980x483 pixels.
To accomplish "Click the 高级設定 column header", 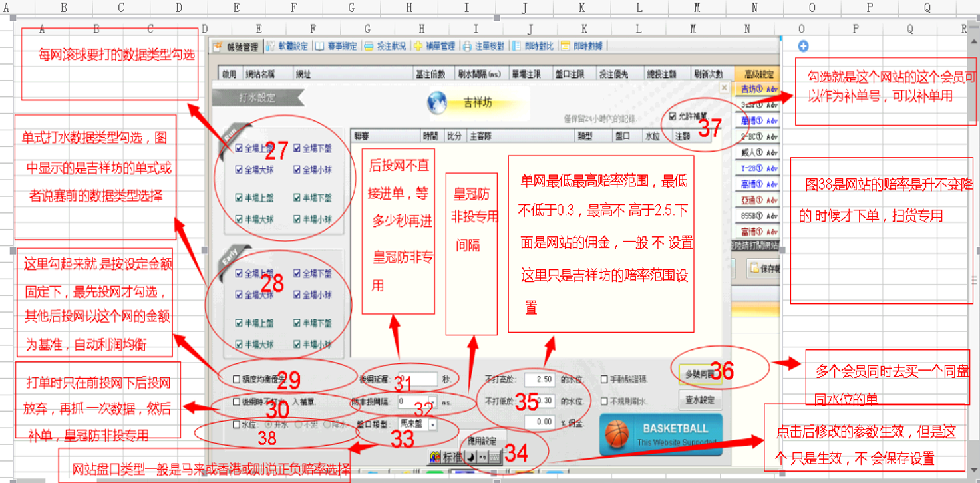I will tap(758, 74).
